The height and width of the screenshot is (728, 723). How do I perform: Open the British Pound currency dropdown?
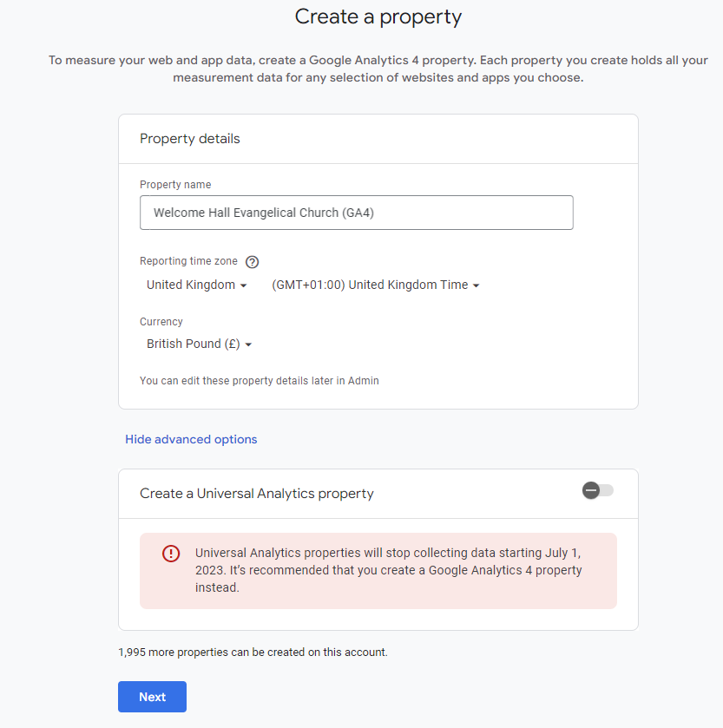click(199, 344)
